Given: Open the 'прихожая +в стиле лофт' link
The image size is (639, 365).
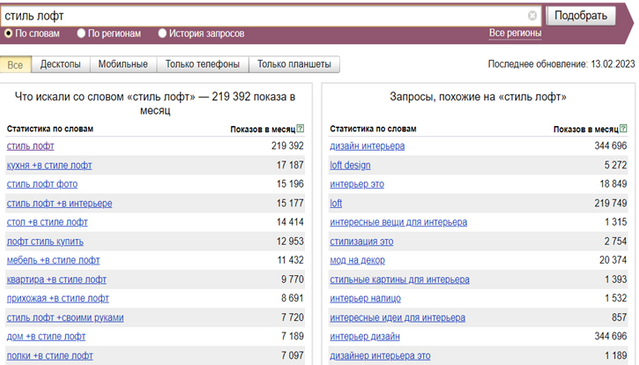Looking at the screenshot, I should [58, 298].
